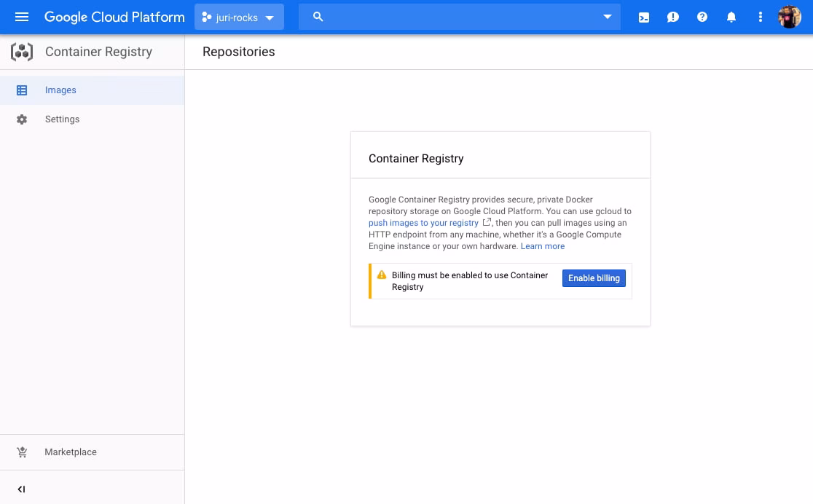Collapse the left sidebar panel
This screenshot has width=813, height=504.
[21, 489]
